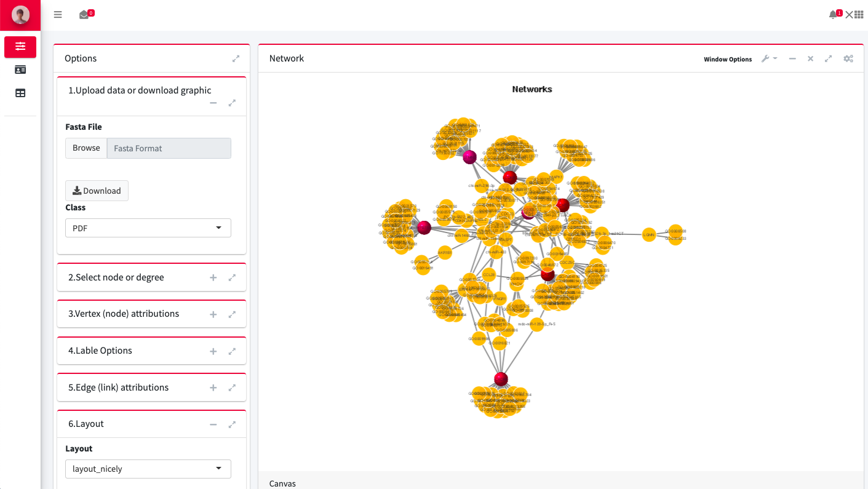Screen dimensions: 868x489
Task: Open the grid apps icon in navbar
Action: click(859, 15)
